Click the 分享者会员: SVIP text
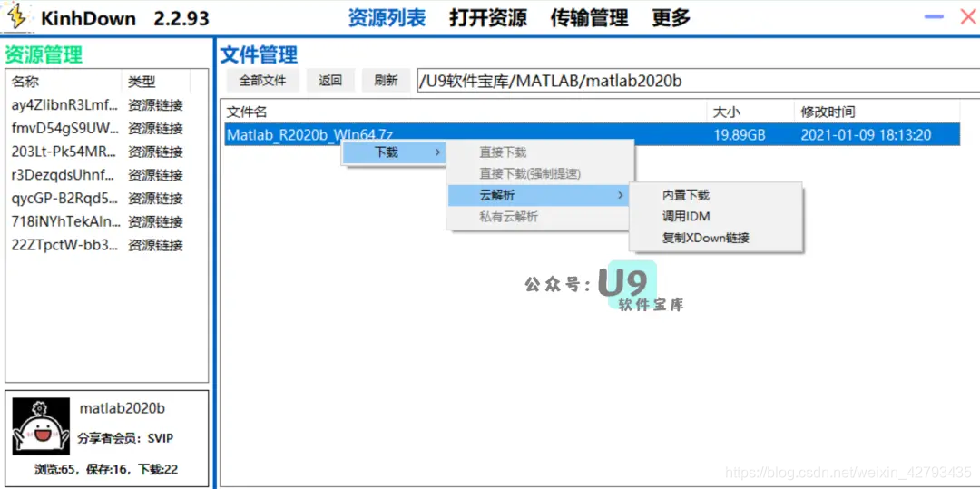The image size is (980, 489). point(125,438)
